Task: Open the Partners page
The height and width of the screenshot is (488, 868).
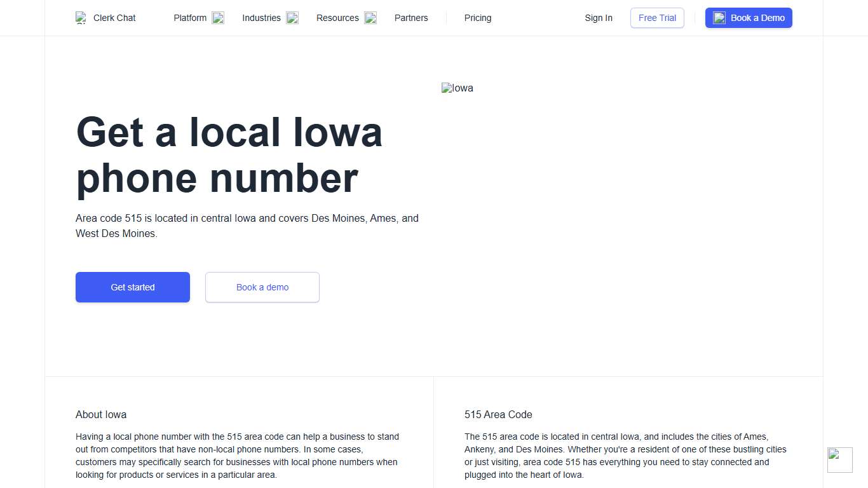Action: [411, 18]
